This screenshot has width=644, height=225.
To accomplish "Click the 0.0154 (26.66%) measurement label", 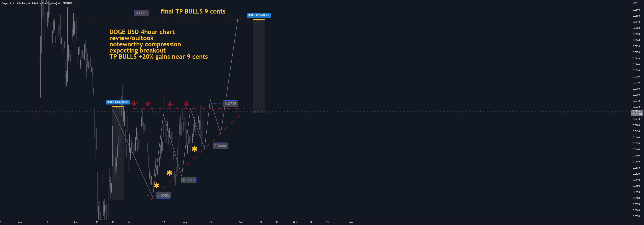I will tap(118, 102).
